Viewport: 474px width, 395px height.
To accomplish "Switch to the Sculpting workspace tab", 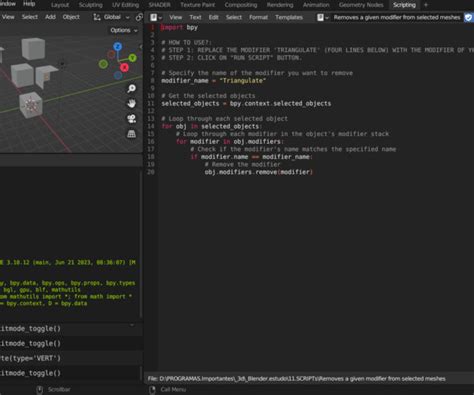I will click(91, 5).
